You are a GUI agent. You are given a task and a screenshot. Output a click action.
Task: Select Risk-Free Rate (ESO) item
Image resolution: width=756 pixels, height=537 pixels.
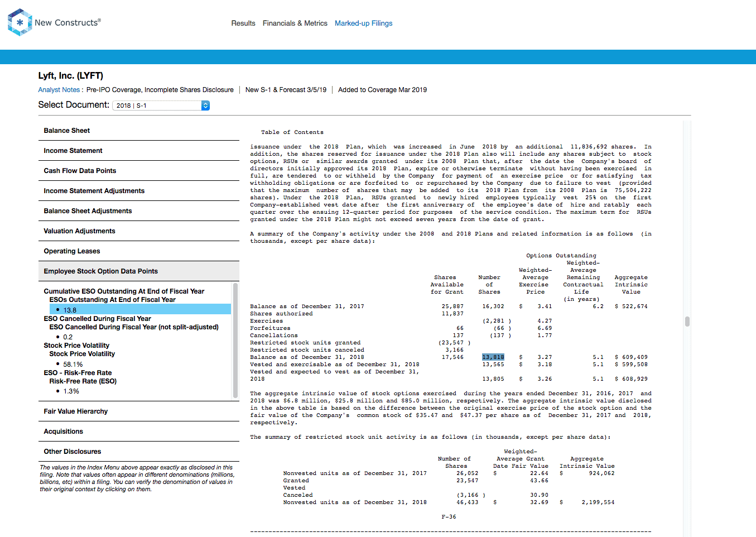(83, 381)
